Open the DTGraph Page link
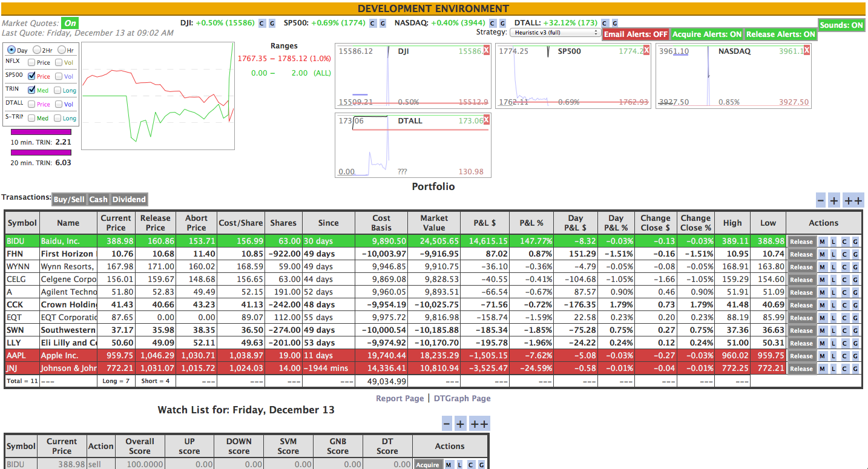This screenshot has width=868, height=469. point(462,398)
